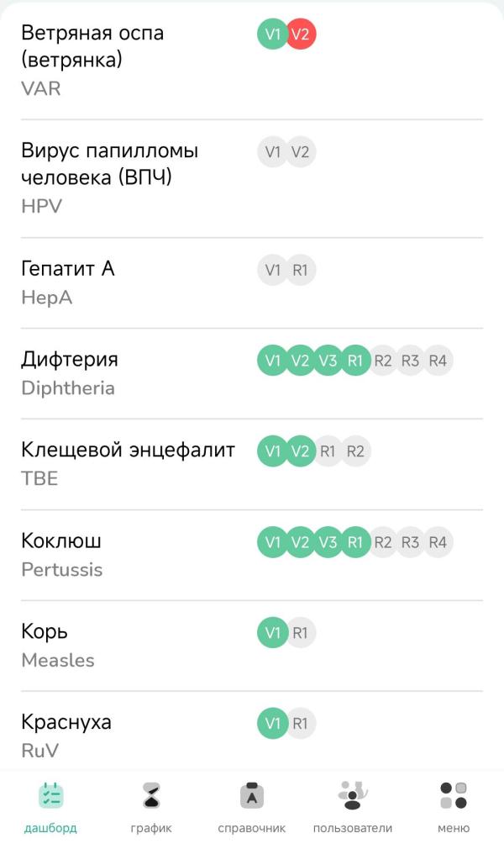Image resolution: width=504 pixels, height=849 pixels.
Task: Open the reference book icon
Action: point(252,795)
